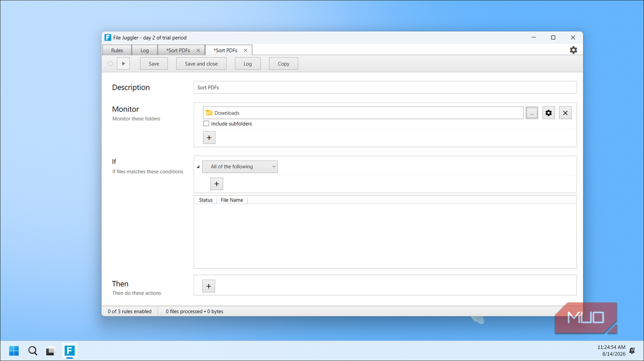Viewport: 644px width, 361px height.
Task: Open the taskbar clock and date
Action: pos(611,350)
